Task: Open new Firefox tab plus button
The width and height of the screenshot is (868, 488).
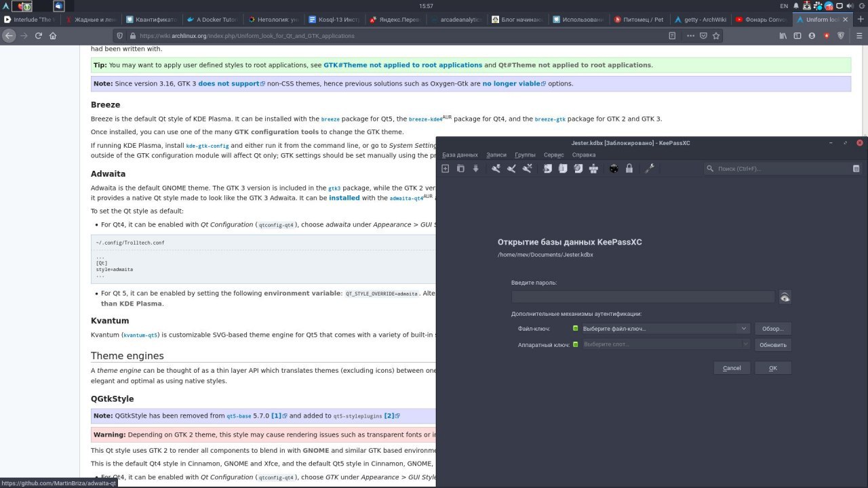Action: click(x=860, y=20)
